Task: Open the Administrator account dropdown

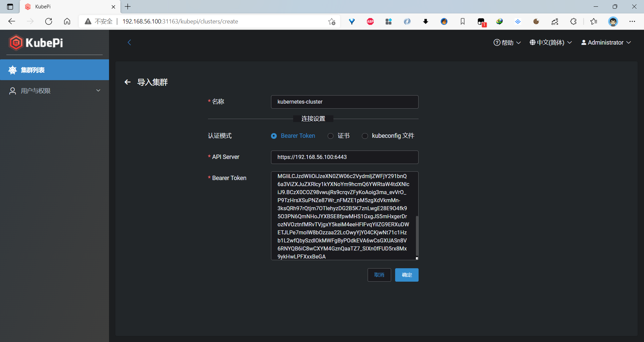Action: click(x=606, y=43)
